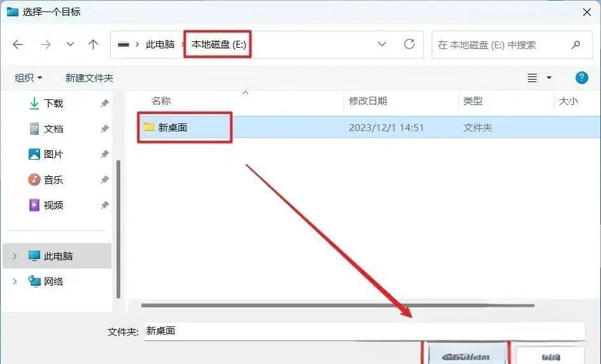Sort by 修改日期 column header
601x364 pixels.
point(368,101)
